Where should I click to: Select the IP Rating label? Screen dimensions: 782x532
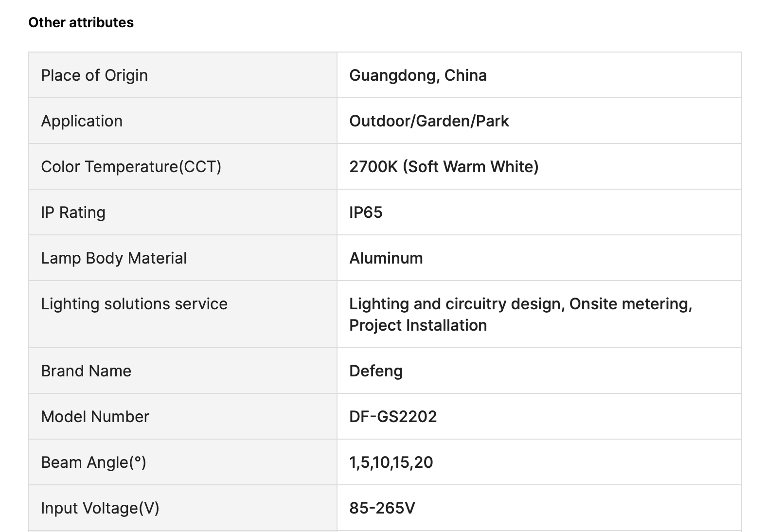(73, 212)
